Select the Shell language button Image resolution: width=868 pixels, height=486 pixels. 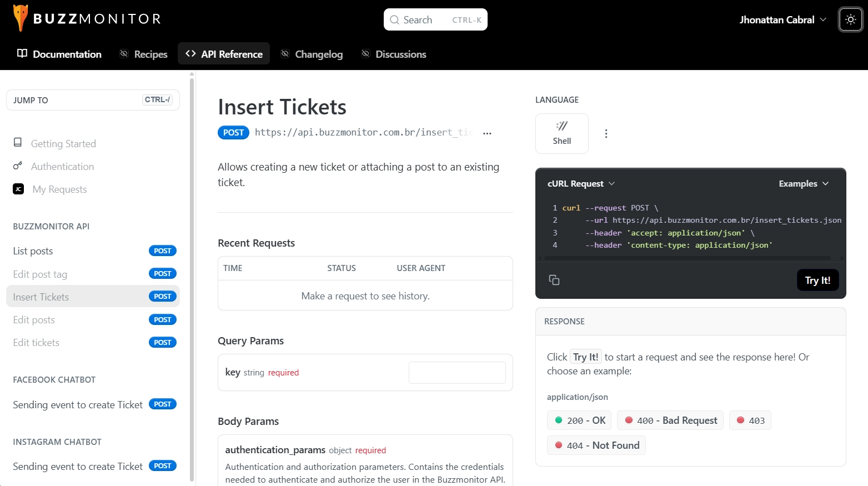coord(562,133)
